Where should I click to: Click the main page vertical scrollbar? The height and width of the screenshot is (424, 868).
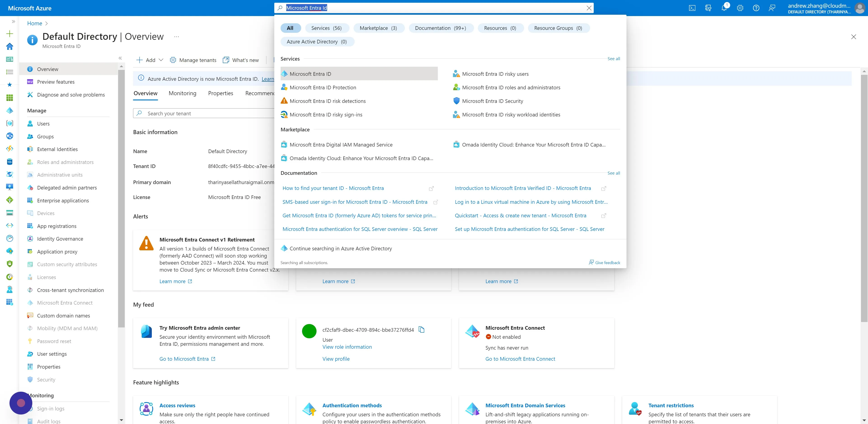(x=864, y=198)
